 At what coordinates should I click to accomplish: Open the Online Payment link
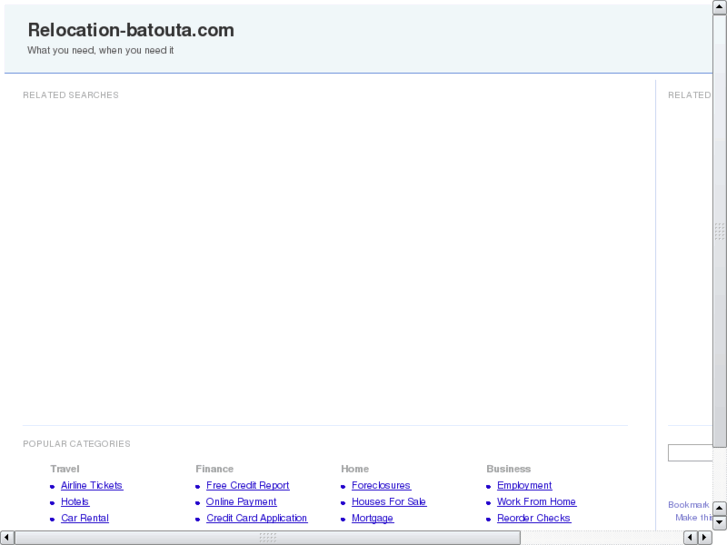(x=241, y=501)
